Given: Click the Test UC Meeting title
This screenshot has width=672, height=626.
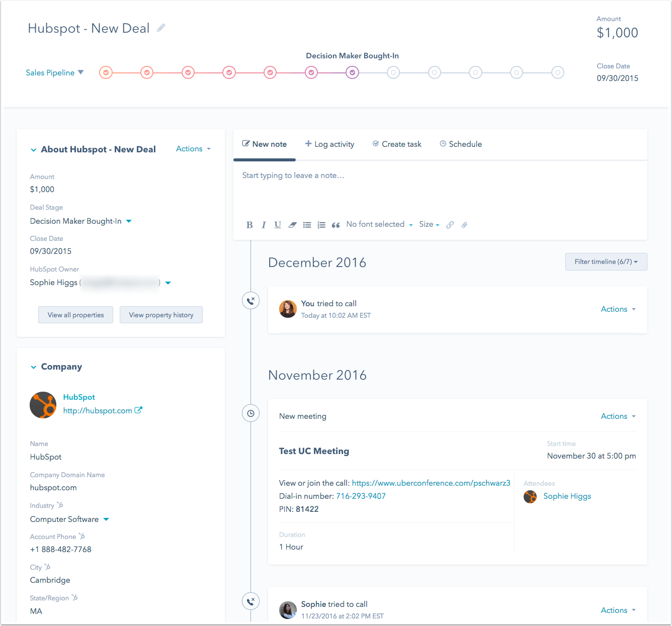Looking at the screenshot, I should (314, 452).
